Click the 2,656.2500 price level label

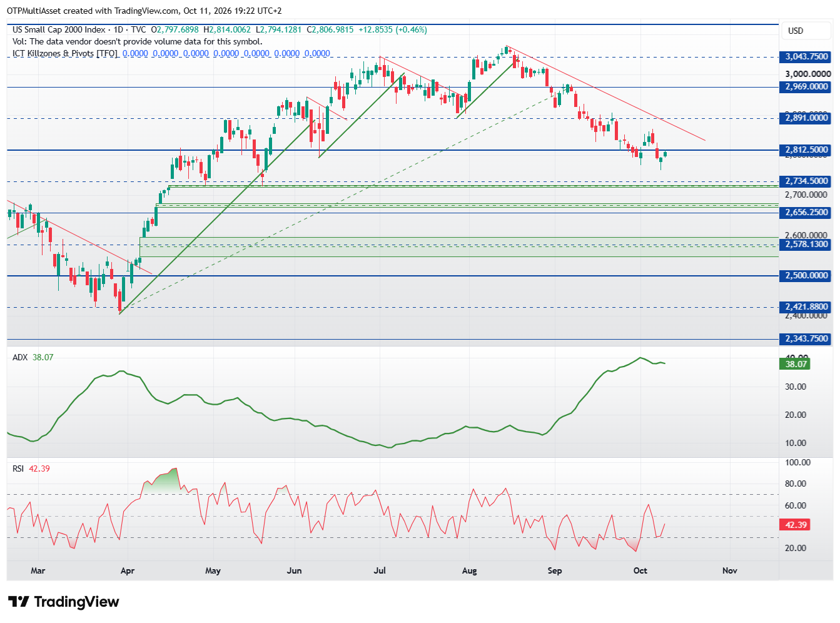tap(806, 213)
